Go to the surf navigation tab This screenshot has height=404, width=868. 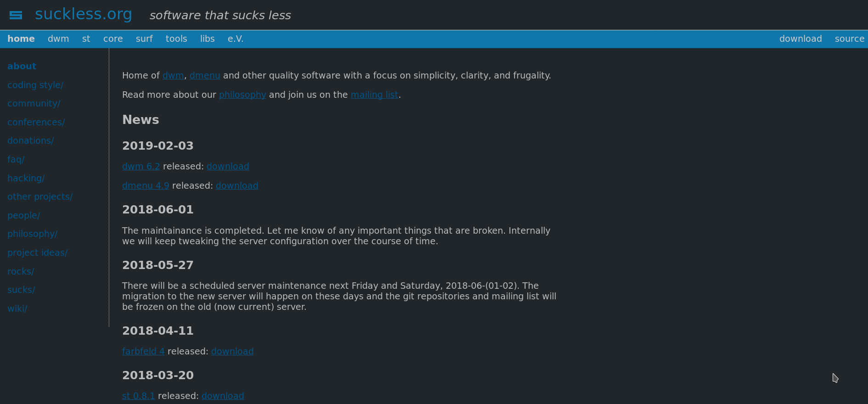144,39
